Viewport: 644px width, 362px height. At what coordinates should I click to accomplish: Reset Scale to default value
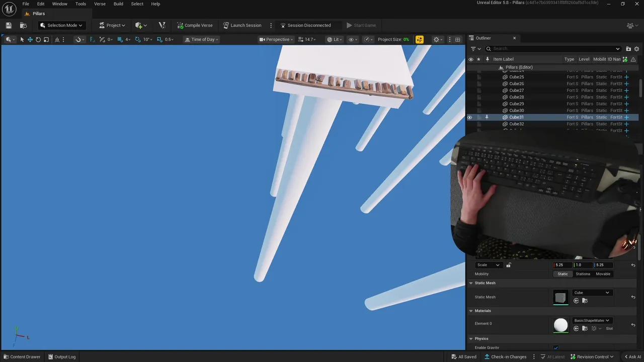(x=633, y=265)
